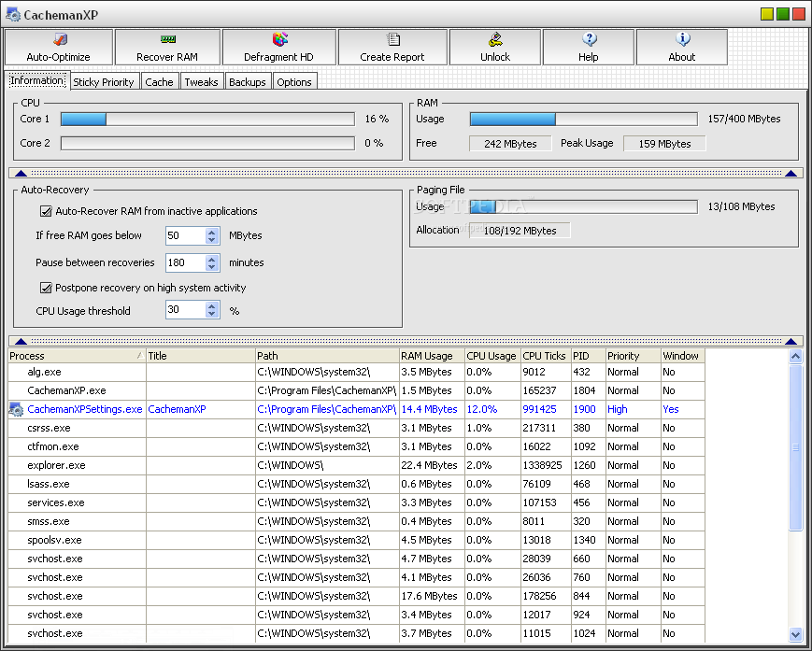The height and width of the screenshot is (651, 812).
Task: Click the gear icon beside CachemanXPSettings.exe
Action: 16,409
